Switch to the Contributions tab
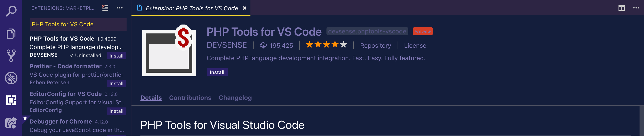644x136 pixels. point(190,98)
